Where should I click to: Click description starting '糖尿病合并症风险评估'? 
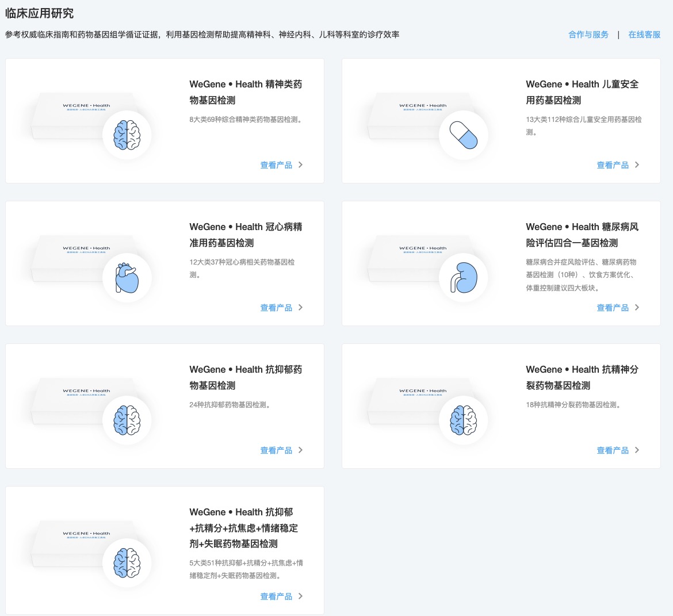582,275
